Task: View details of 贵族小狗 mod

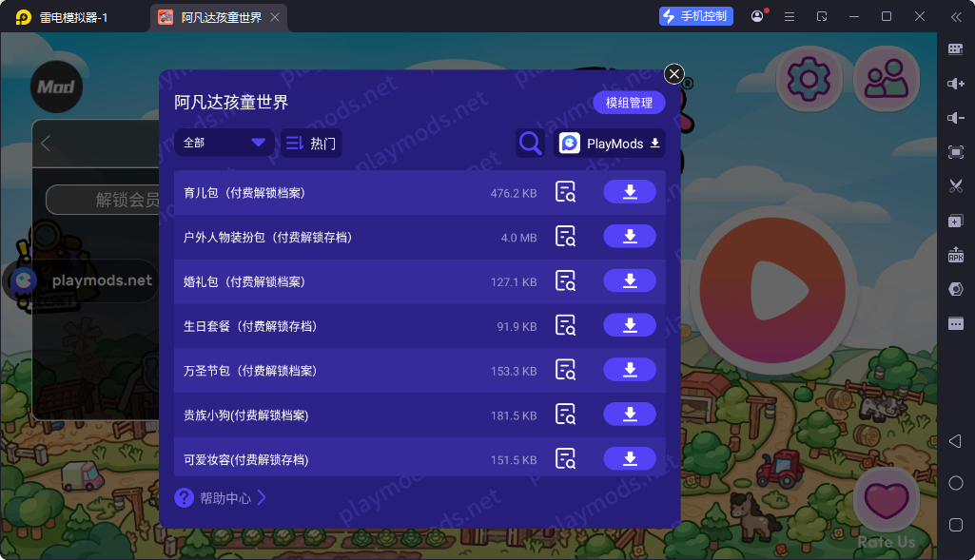Action: [x=565, y=415]
